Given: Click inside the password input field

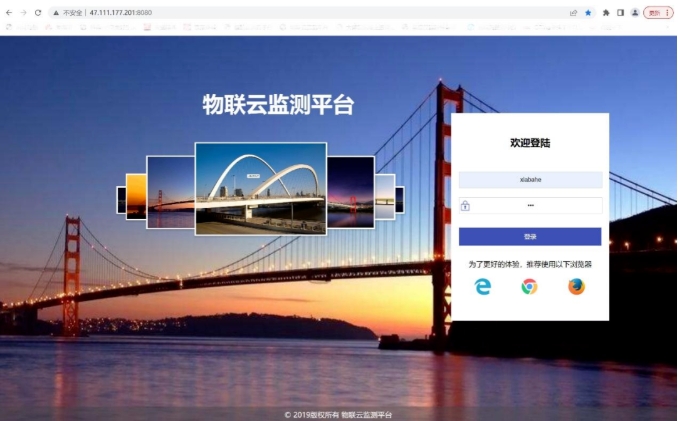Looking at the screenshot, I should point(535,205).
